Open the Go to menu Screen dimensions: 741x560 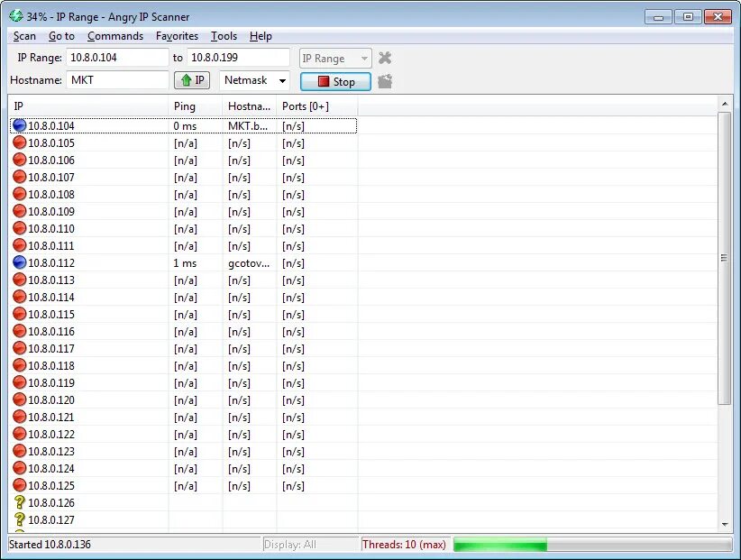click(x=61, y=36)
